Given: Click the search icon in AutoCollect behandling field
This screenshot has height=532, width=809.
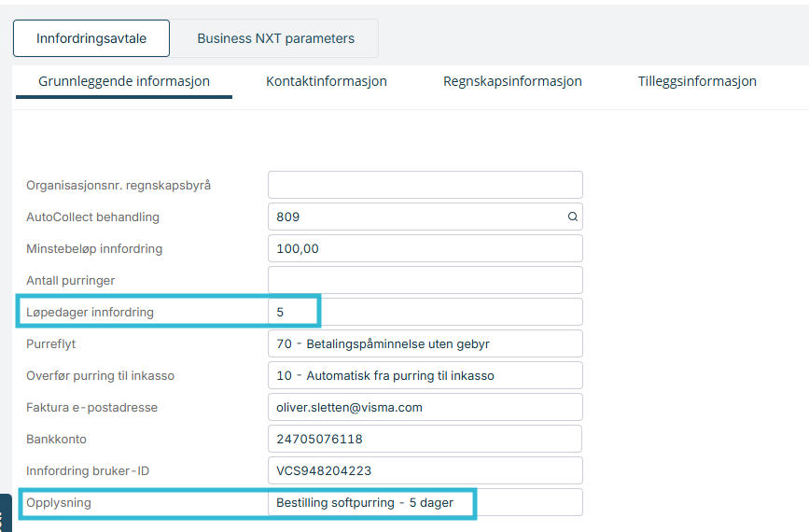Looking at the screenshot, I should pos(572,217).
